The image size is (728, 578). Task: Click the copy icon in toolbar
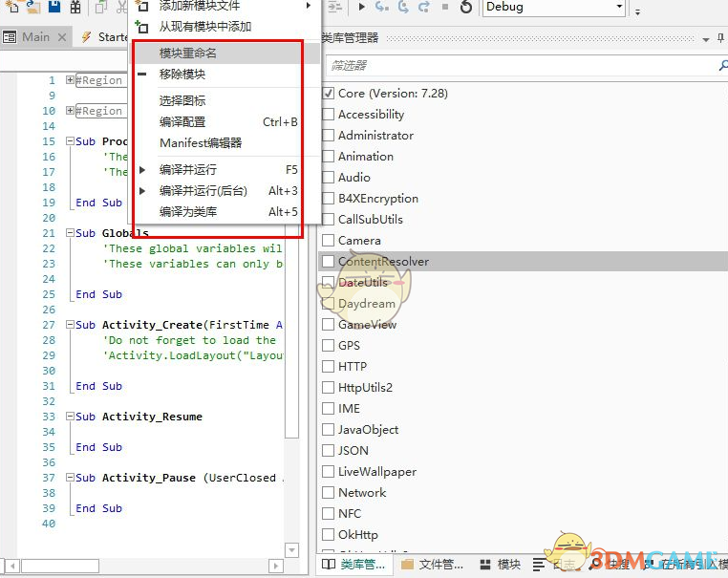(x=100, y=7)
